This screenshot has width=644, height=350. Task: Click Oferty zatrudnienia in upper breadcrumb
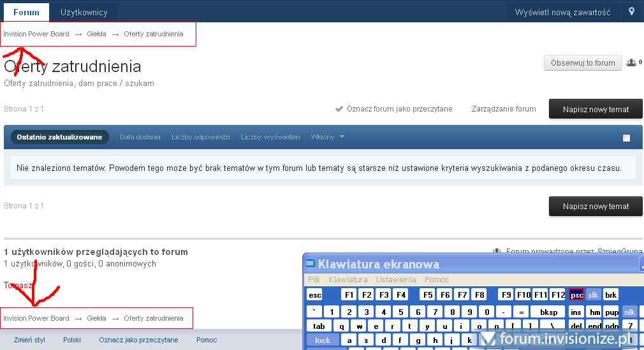(154, 34)
